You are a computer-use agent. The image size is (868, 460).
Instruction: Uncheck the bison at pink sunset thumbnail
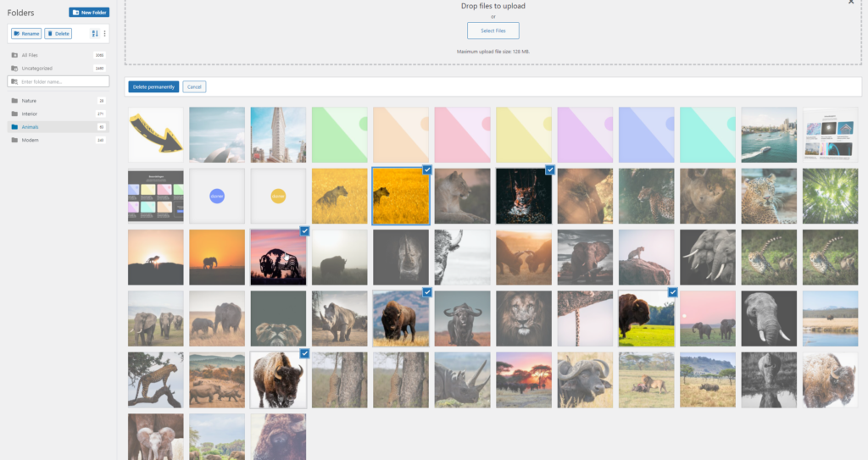(x=278, y=256)
